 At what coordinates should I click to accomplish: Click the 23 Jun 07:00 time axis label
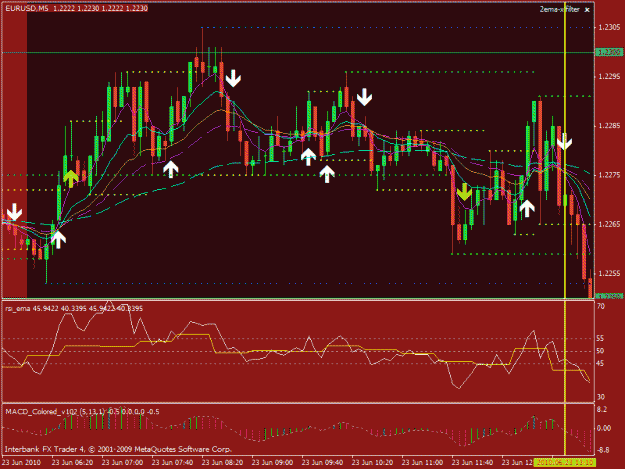[122, 463]
